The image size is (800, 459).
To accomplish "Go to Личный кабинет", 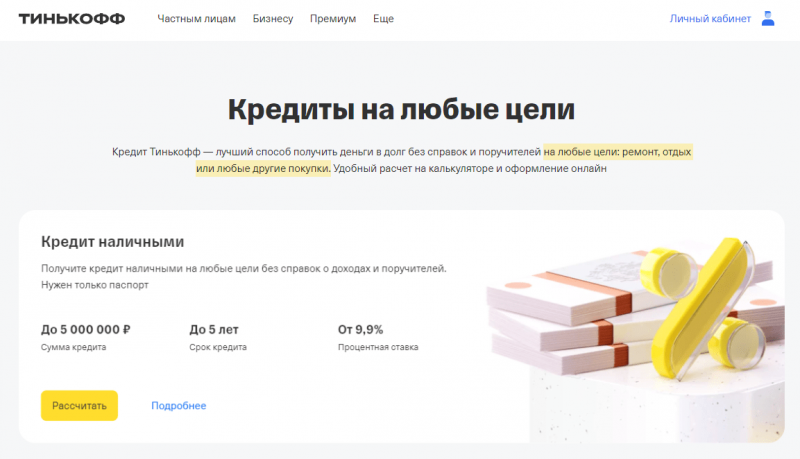I will click(x=710, y=19).
